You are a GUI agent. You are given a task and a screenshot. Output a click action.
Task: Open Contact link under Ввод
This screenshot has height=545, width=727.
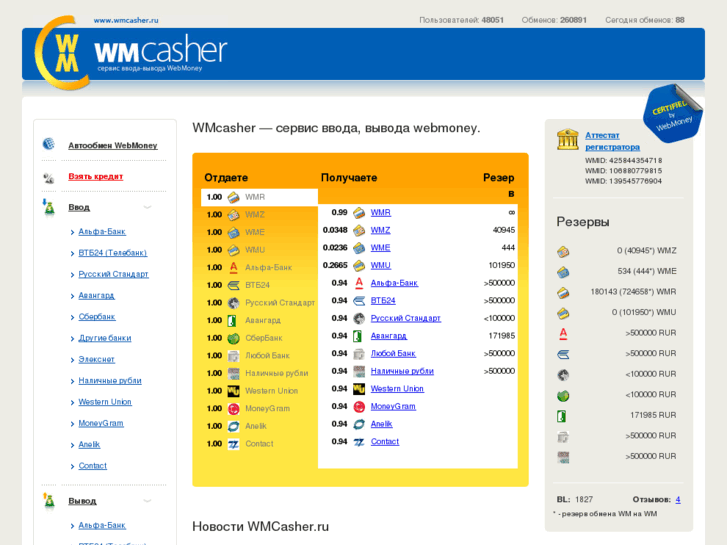(93, 466)
